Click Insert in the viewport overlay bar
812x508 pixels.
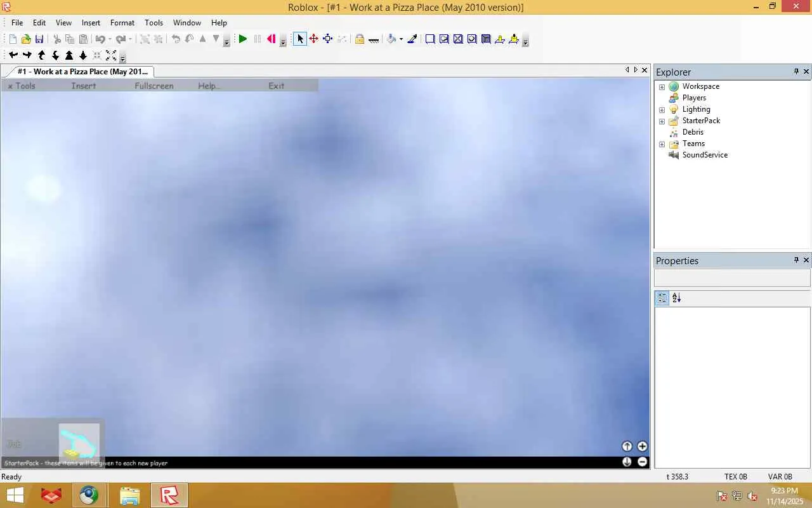pos(84,86)
